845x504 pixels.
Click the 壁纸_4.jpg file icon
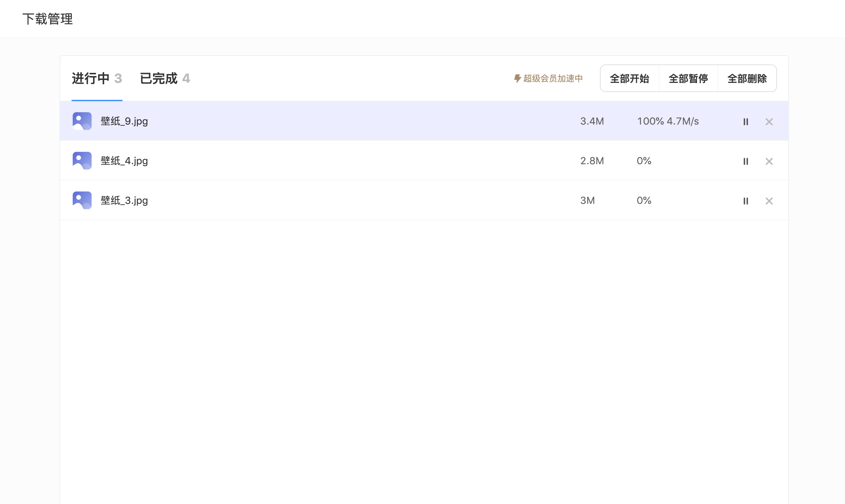[x=81, y=160]
